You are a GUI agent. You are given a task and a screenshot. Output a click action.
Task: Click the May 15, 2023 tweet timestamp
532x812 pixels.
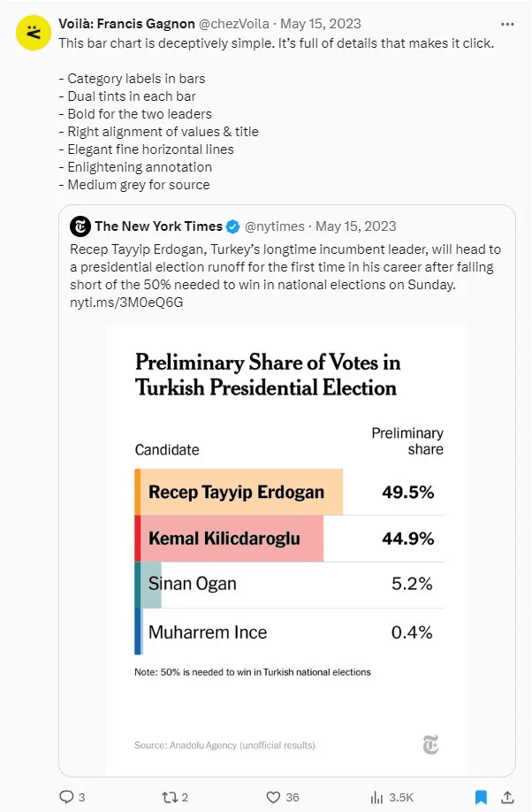point(321,24)
